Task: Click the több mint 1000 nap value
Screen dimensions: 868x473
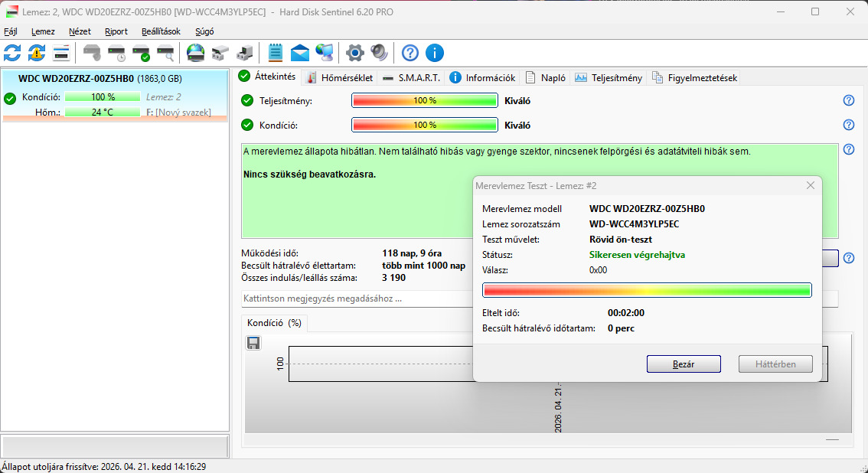Action: coord(424,266)
